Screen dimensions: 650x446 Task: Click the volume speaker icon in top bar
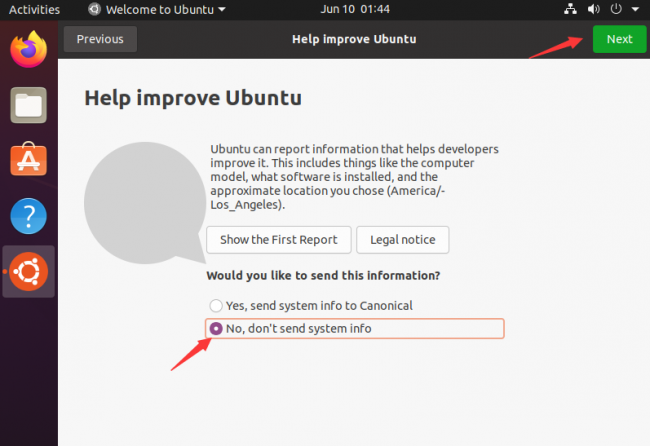pyautogui.click(x=593, y=9)
